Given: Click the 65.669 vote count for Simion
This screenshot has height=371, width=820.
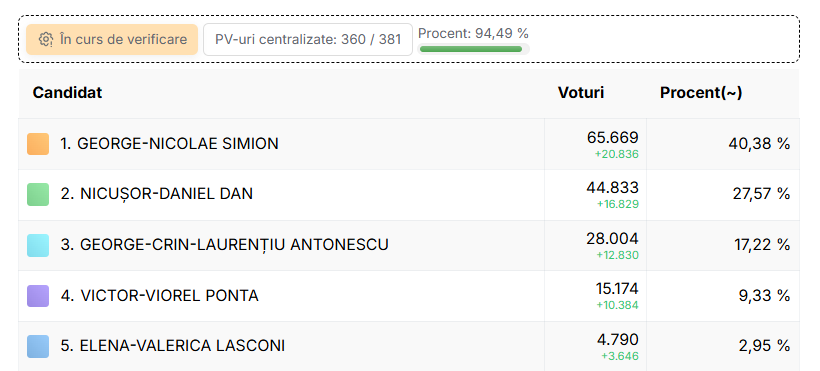Looking at the screenshot, I should click(612, 138).
